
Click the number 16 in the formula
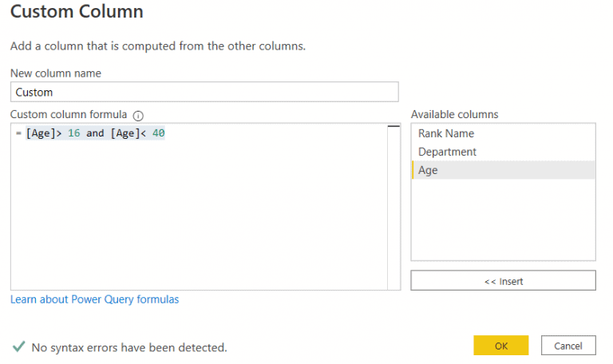click(x=74, y=133)
